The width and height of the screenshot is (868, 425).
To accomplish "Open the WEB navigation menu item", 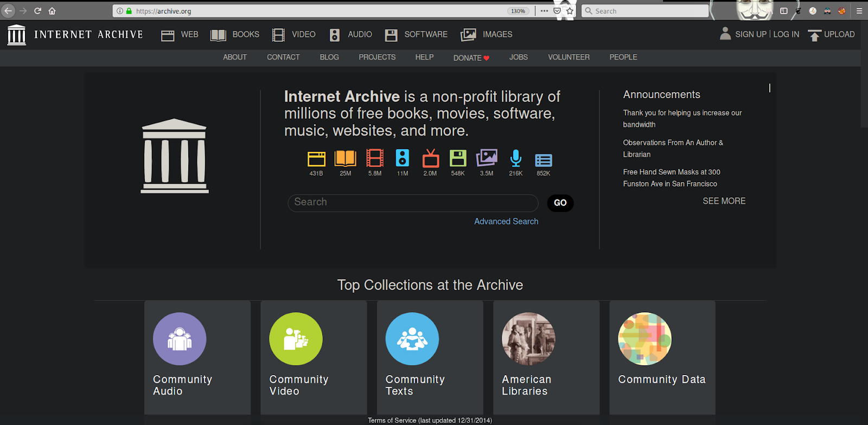I will [x=189, y=35].
